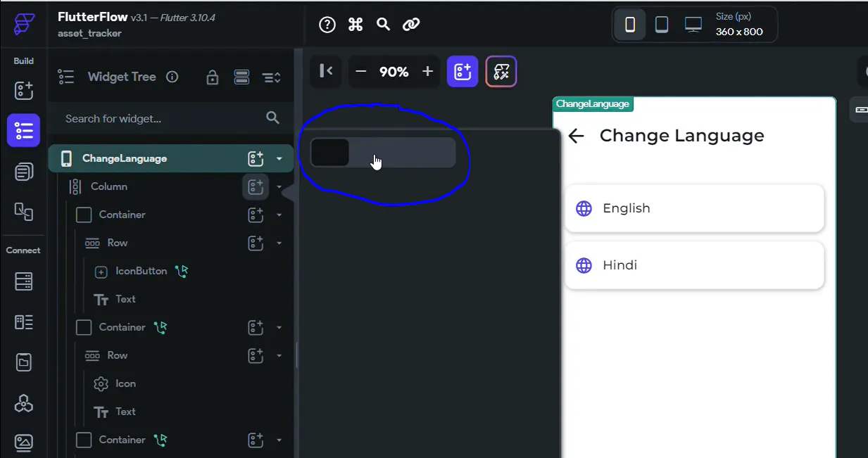Image resolution: width=868 pixels, height=458 pixels.
Task: Collapse the third Container arrow
Action: tap(279, 440)
